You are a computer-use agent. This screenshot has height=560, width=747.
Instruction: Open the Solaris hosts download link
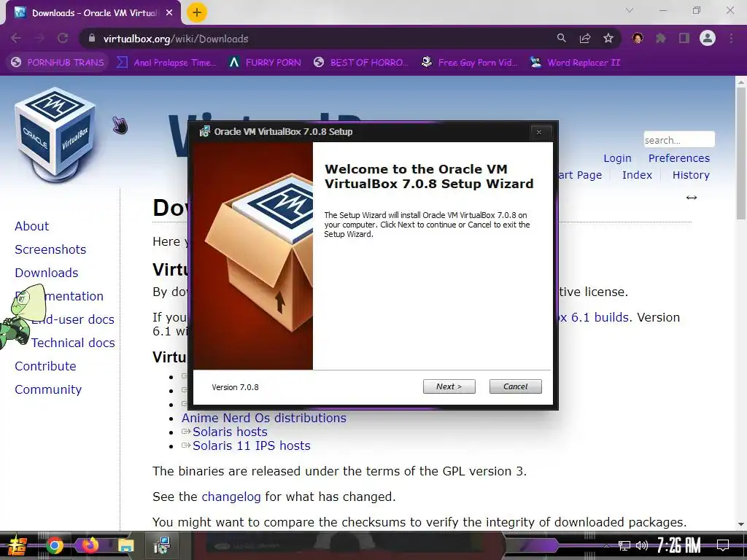point(230,432)
